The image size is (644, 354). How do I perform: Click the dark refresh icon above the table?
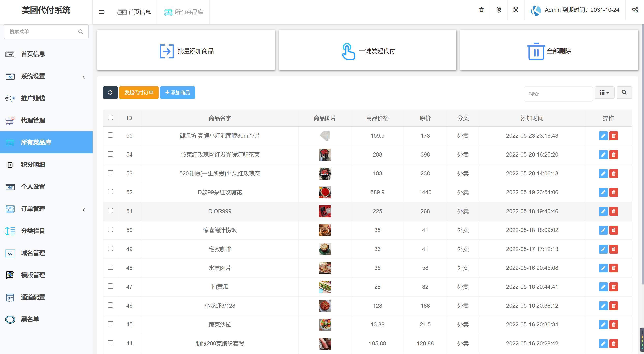point(110,92)
